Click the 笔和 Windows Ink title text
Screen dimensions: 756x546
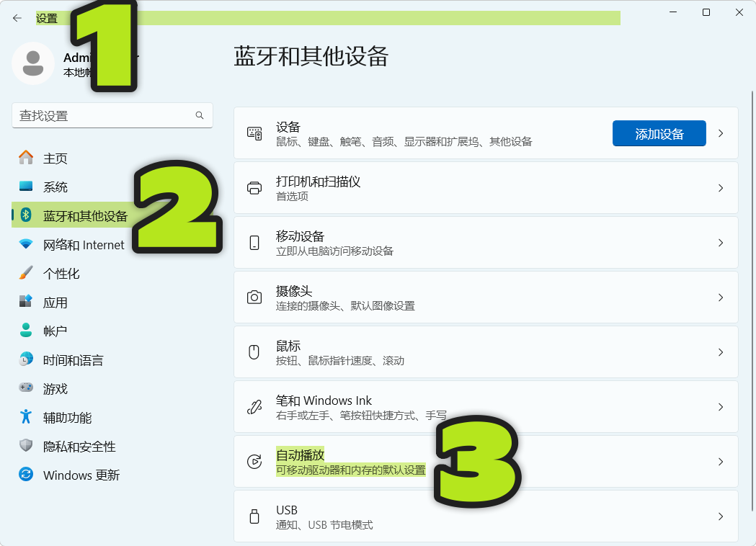click(x=324, y=400)
